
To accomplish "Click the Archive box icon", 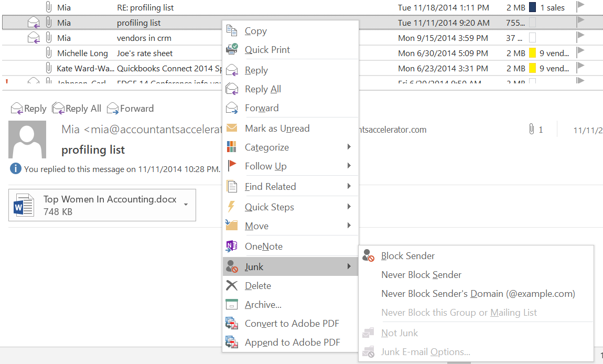I will coord(232,305).
